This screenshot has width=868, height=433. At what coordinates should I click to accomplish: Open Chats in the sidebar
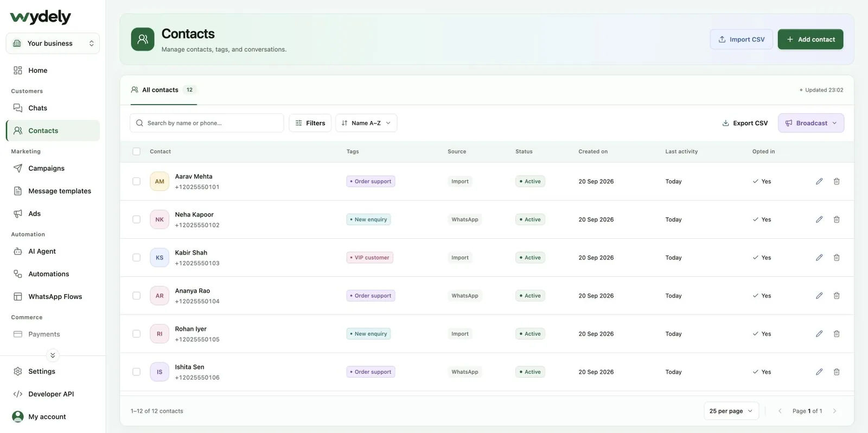tap(53, 108)
